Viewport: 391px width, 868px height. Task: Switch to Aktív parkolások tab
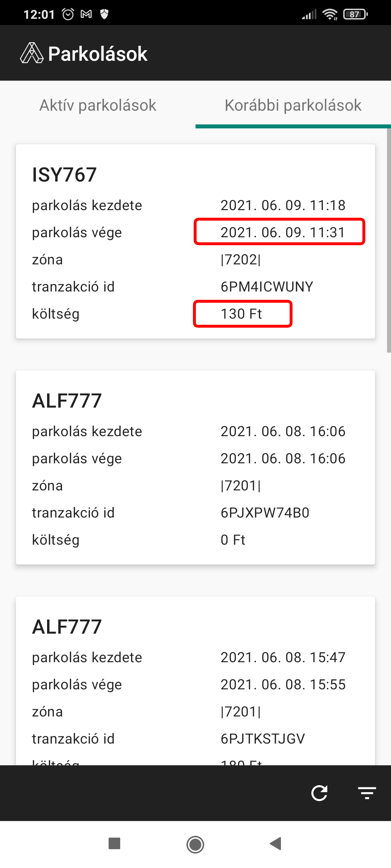pyautogui.click(x=98, y=105)
